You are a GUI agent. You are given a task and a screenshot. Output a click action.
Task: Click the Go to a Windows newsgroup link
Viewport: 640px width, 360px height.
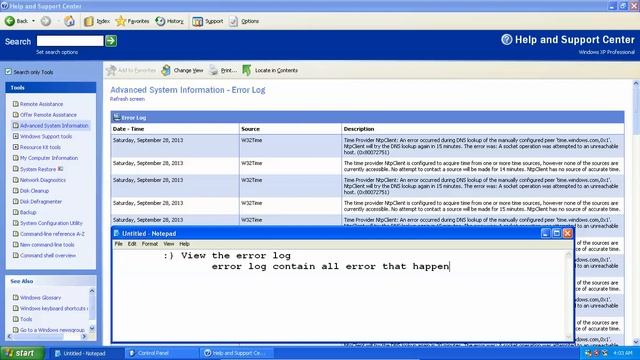[52, 330]
